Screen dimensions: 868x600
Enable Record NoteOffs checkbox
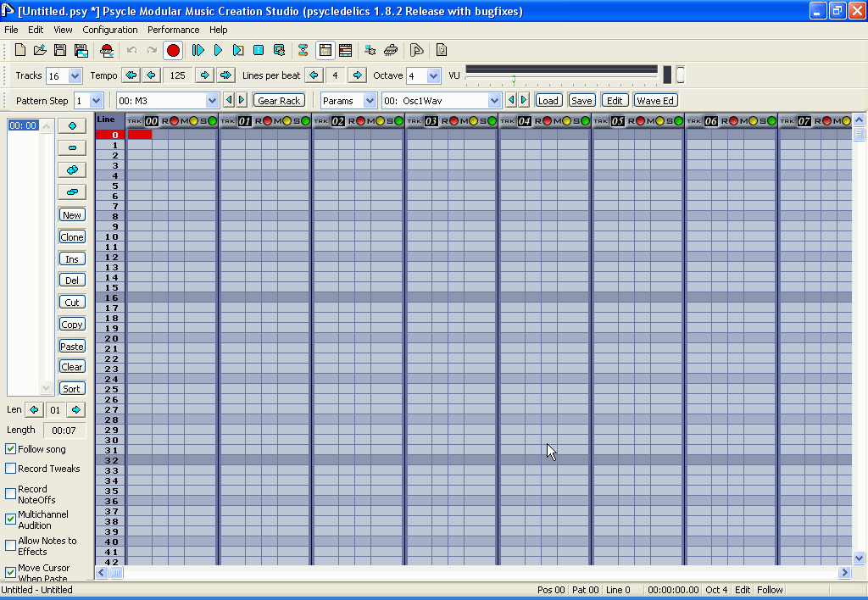pyautogui.click(x=10, y=493)
